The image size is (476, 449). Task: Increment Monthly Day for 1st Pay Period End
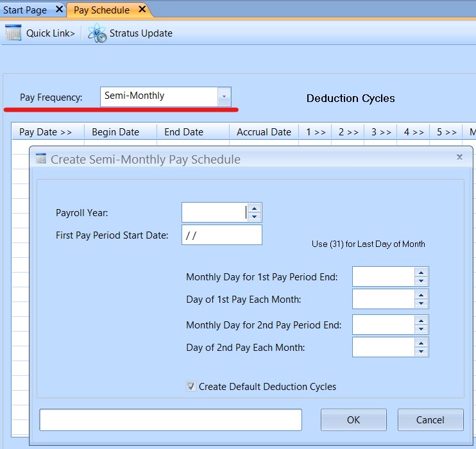point(421,273)
